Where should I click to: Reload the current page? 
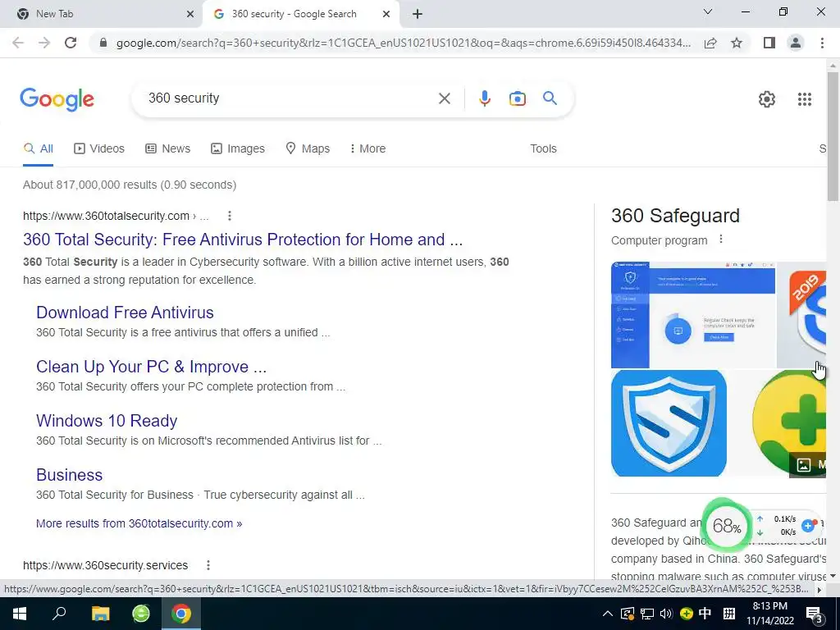click(x=71, y=43)
